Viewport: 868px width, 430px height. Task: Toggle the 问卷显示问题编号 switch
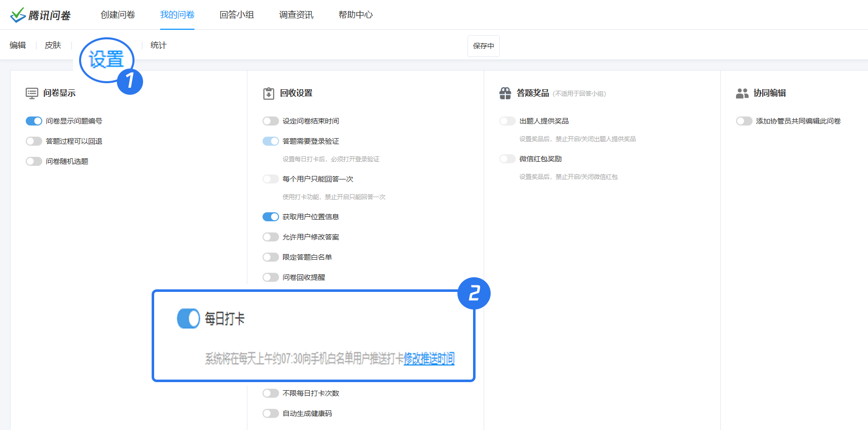(34, 121)
